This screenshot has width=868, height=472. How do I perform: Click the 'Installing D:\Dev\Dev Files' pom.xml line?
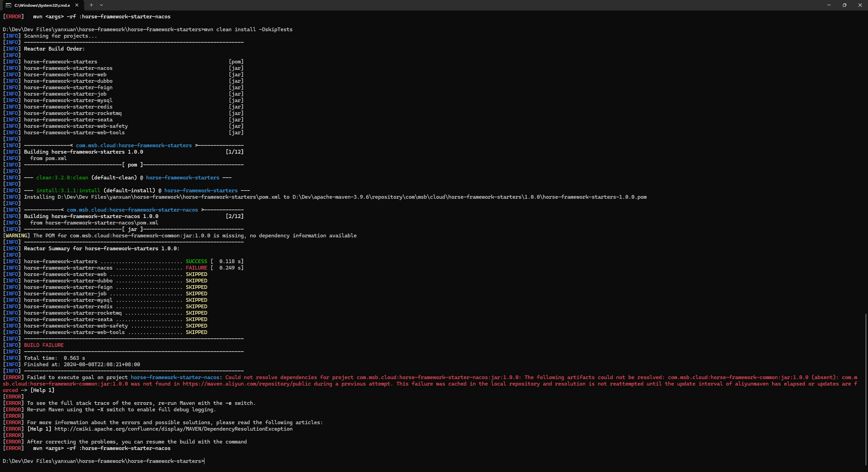[x=335, y=197]
